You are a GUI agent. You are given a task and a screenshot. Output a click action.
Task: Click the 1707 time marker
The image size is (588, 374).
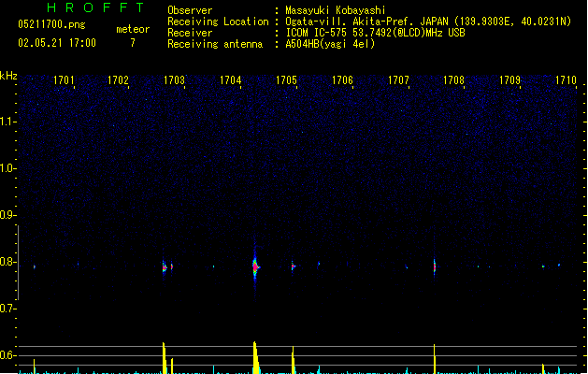[x=398, y=80]
